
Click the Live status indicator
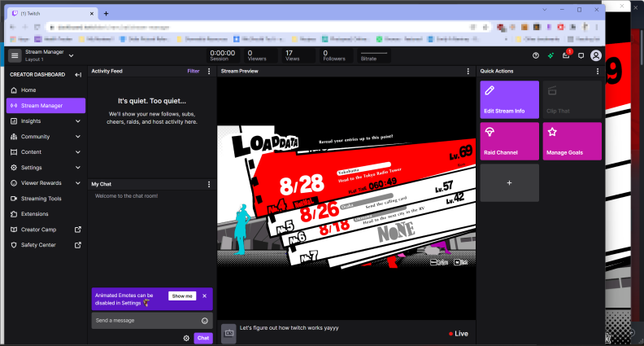[x=459, y=334]
